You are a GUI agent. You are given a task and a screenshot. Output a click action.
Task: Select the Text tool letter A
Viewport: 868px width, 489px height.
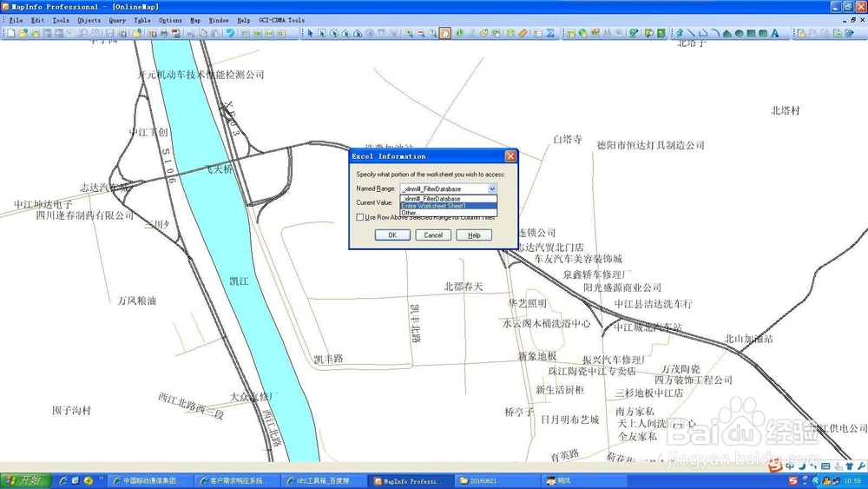(x=775, y=33)
